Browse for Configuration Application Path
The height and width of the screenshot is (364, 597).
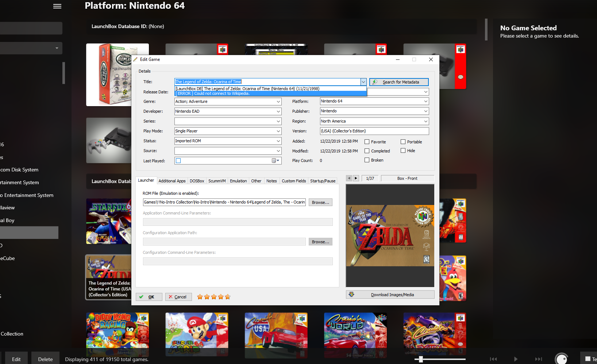[x=320, y=242]
